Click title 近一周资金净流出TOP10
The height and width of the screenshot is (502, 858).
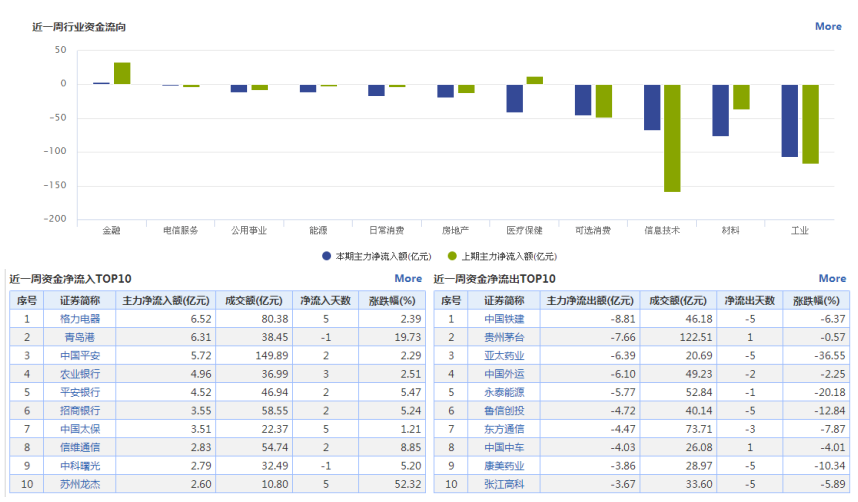495,279
